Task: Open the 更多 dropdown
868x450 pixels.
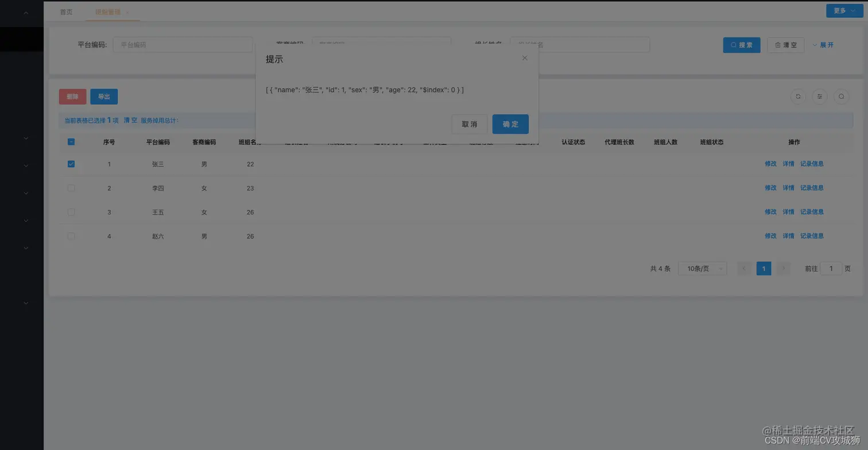Action: pyautogui.click(x=844, y=11)
